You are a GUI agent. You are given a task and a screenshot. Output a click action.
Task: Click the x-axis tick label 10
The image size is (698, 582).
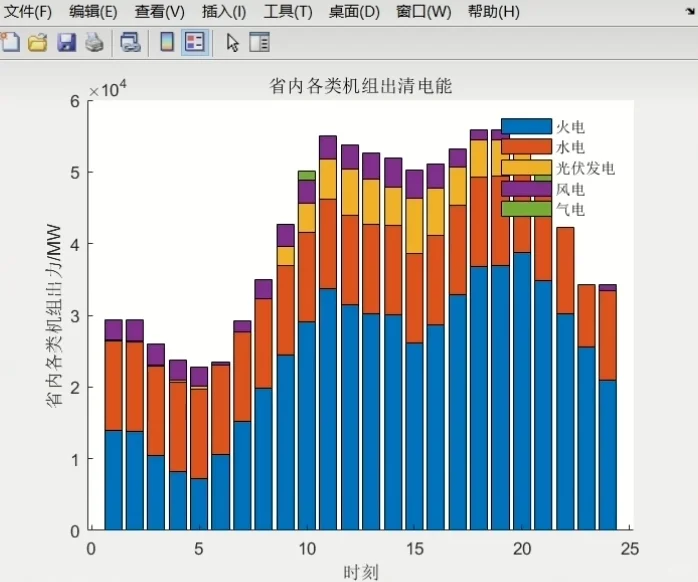[307, 549]
